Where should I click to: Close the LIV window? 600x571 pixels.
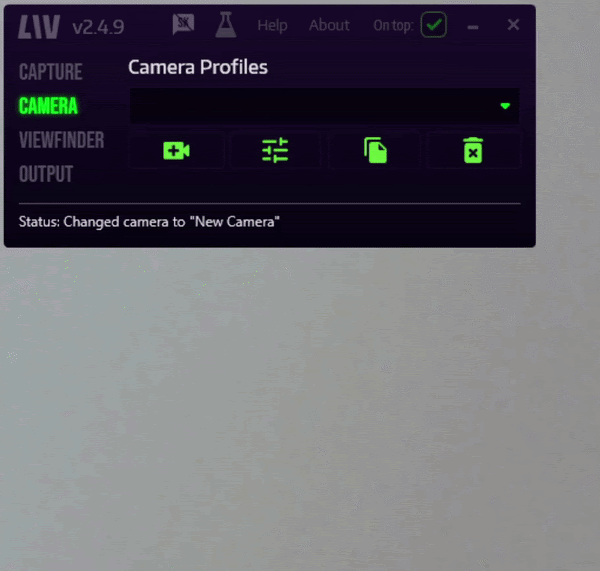coord(513,25)
